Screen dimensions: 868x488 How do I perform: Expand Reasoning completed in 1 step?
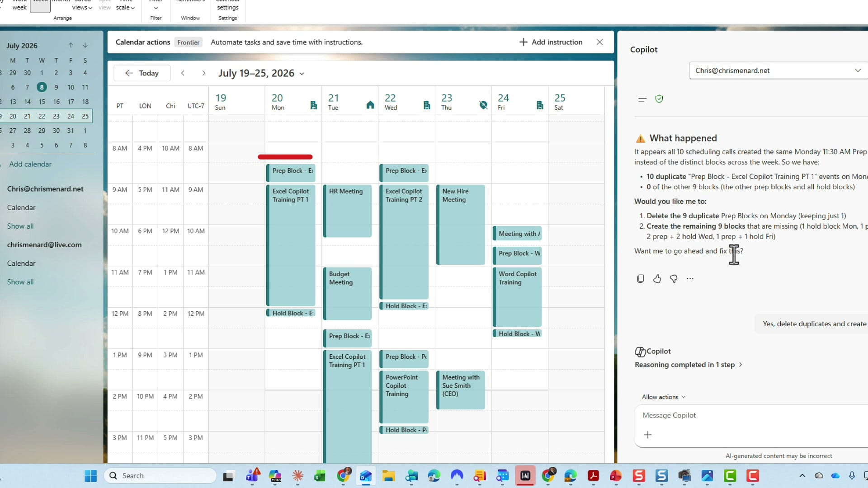[689, 365]
